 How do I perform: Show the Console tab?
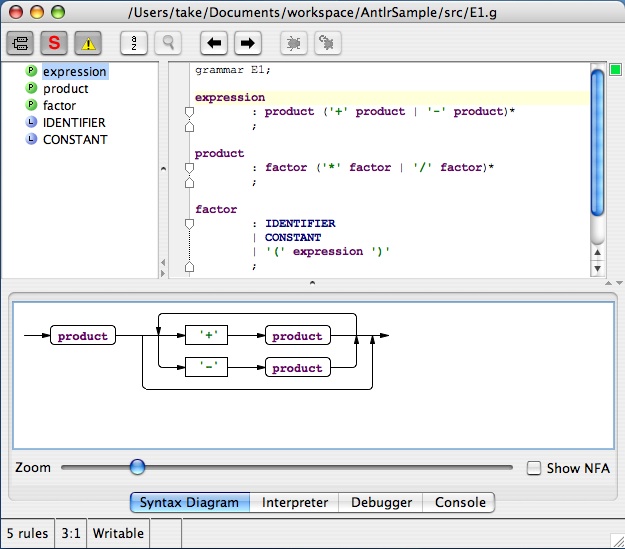(x=459, y=503)
